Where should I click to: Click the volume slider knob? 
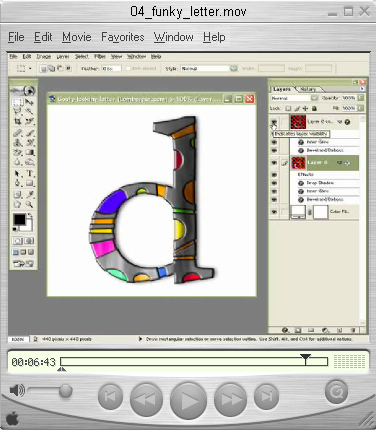[x=66, y=391]
